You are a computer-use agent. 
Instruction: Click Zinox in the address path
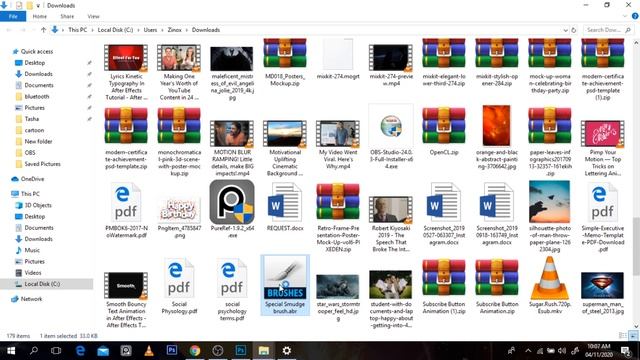[x=174, y=30]
